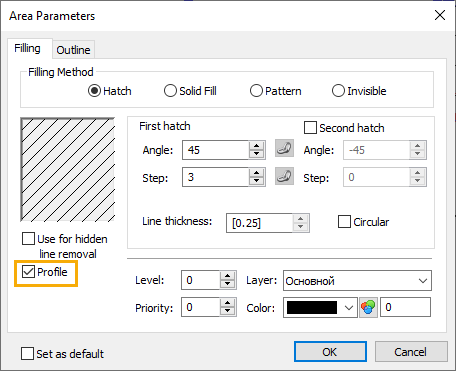Open the color palette picker icon
Screen dimensions: 456x371
pos(368,307)
